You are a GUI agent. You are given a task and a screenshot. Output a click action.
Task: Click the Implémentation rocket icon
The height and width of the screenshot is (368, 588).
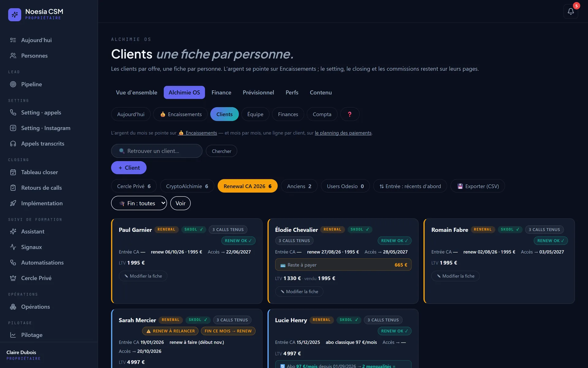(13, 203)
